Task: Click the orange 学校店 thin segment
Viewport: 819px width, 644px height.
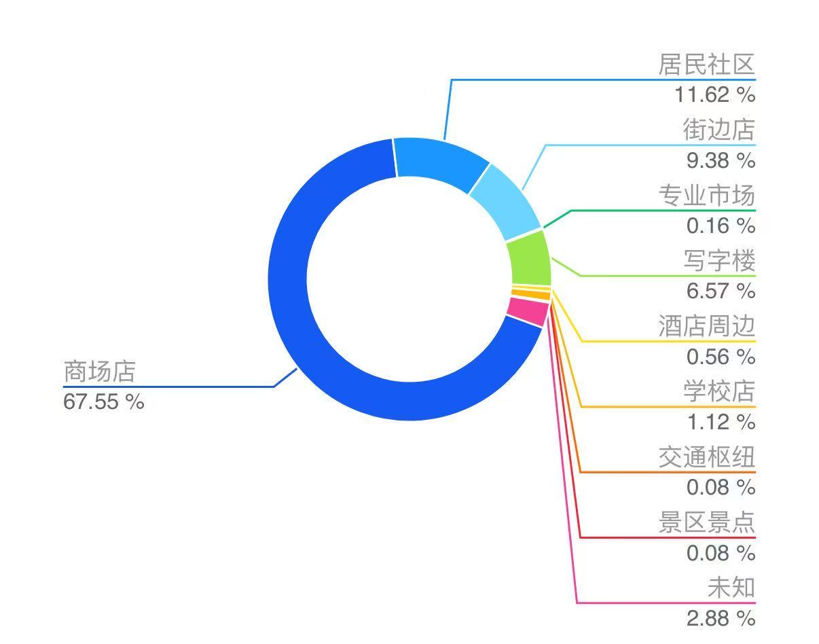Action: coord(530,295)
